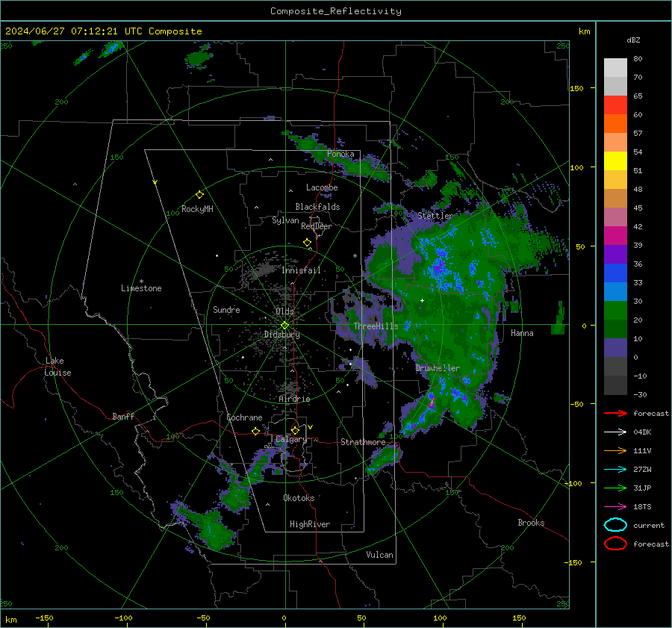Click the Lake Louise label

57,367
